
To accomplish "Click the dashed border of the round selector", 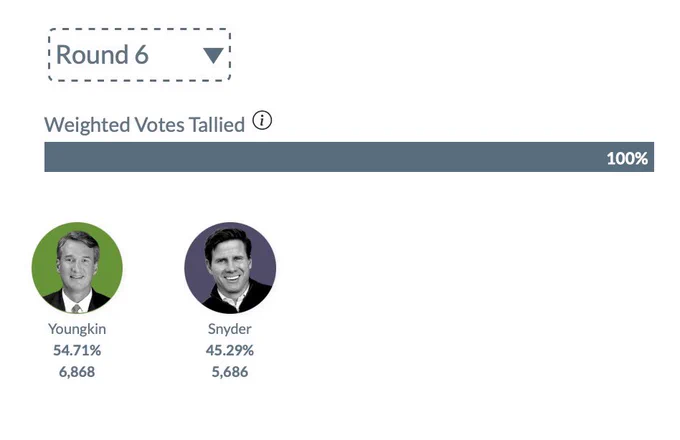I will (x=139, y=29).
